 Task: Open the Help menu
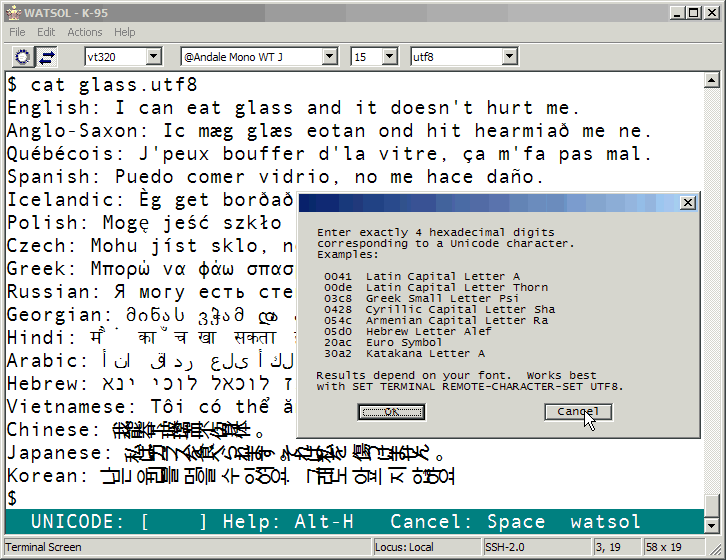pyautogui.click(x=124, y=32)
